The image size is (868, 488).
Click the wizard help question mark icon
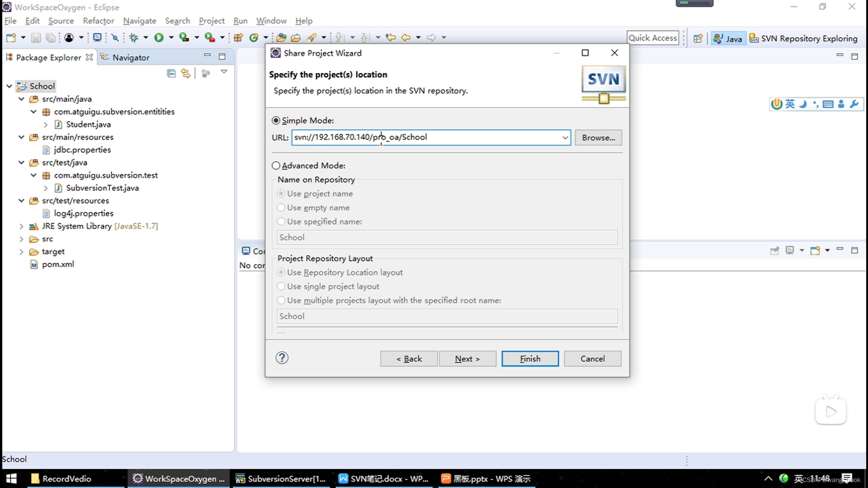282,358
